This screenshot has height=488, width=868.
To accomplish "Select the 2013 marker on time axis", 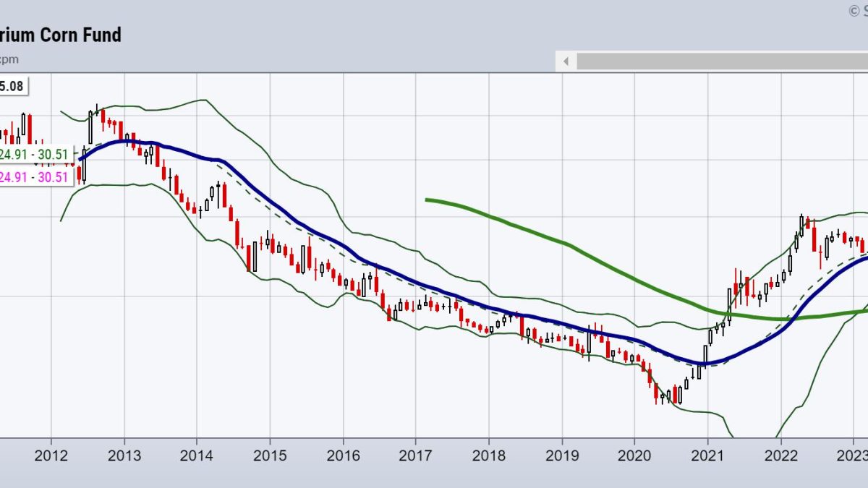I will tap(124, 455).
